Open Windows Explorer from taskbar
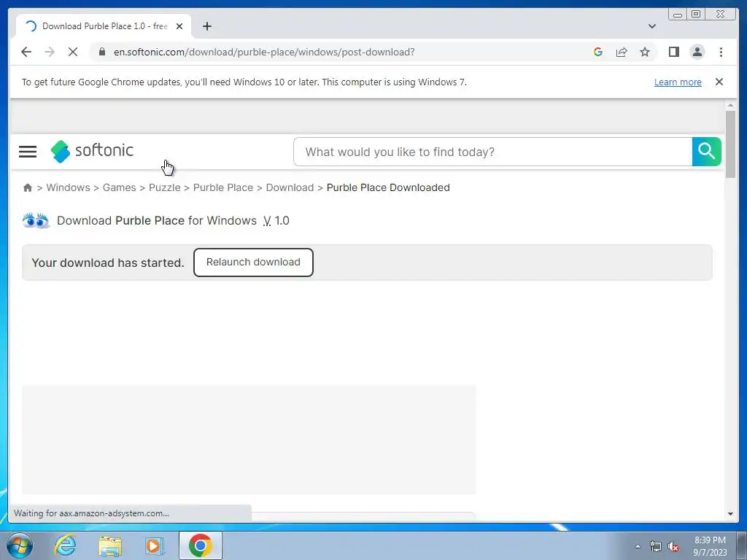Screen dimensions: 747x560 (110, 545)
